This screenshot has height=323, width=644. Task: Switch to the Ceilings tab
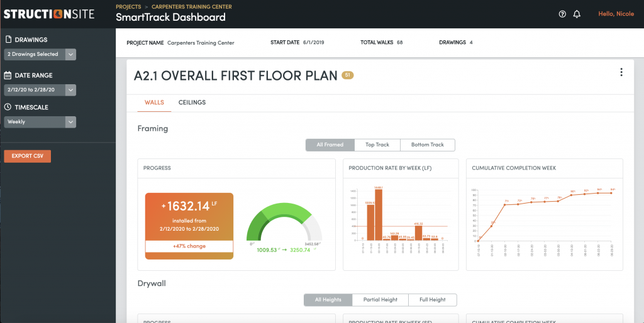[192, 102]
